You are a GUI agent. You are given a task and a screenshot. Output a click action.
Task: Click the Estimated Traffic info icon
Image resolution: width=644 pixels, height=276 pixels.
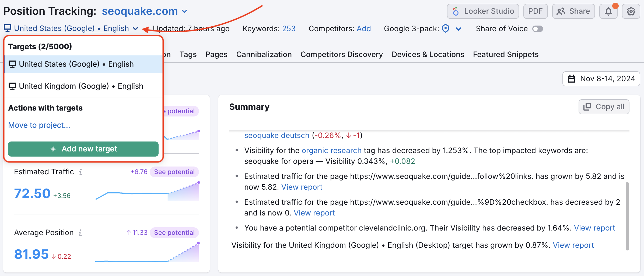tap(80, 172)
